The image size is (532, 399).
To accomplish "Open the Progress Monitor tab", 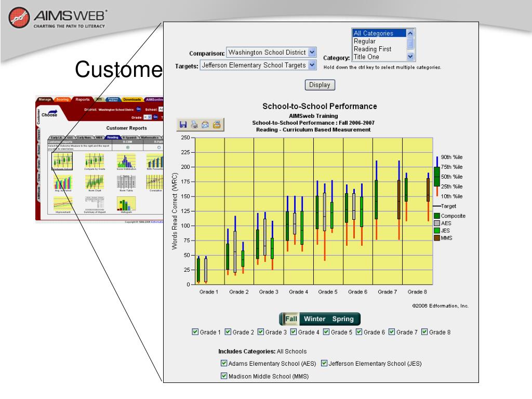I will (113, 99).
